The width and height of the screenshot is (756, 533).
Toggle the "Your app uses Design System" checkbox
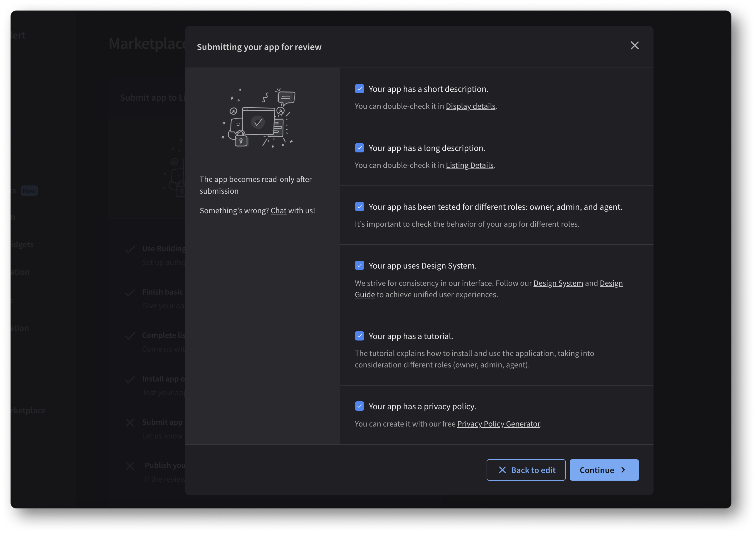pyautogui.click(x=359, y=266)
